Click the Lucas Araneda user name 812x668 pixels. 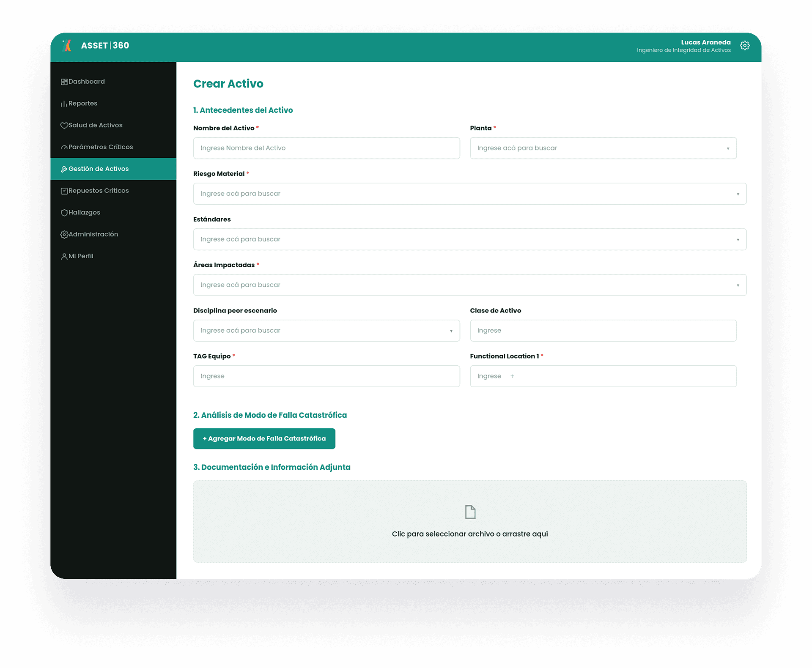pos(705,42)
